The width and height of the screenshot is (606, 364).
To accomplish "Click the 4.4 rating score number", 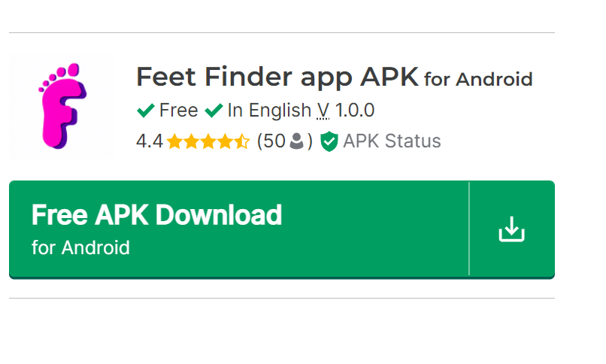I will (149, 141).
